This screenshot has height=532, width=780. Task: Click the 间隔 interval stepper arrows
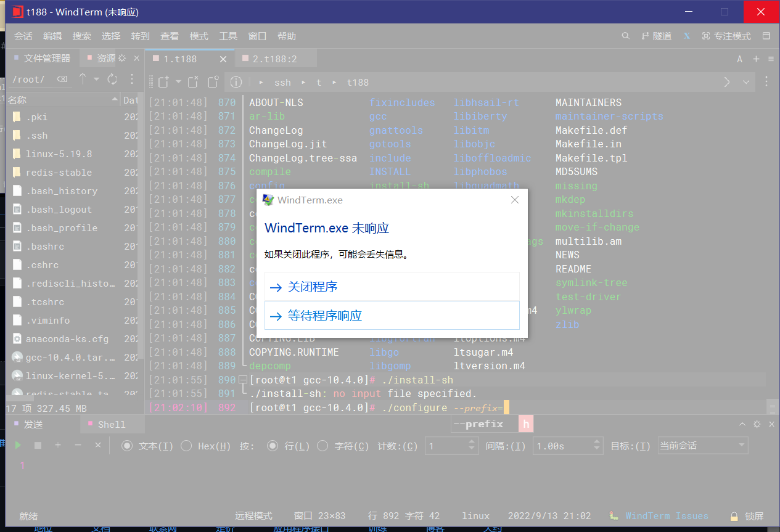point(597,446)
